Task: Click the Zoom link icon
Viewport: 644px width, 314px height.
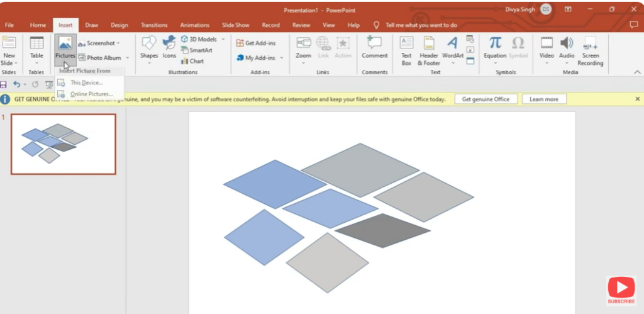Action: [303, 48]
